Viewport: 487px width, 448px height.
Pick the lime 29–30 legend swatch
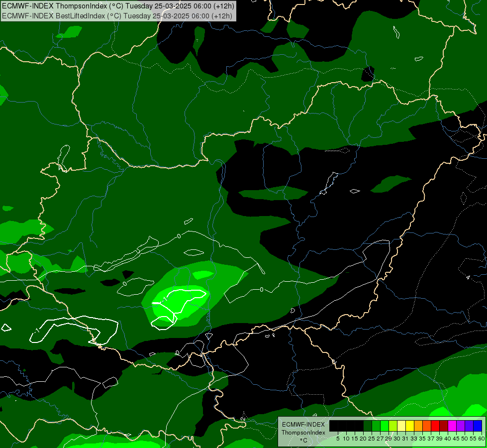click(x=393, y=426)
